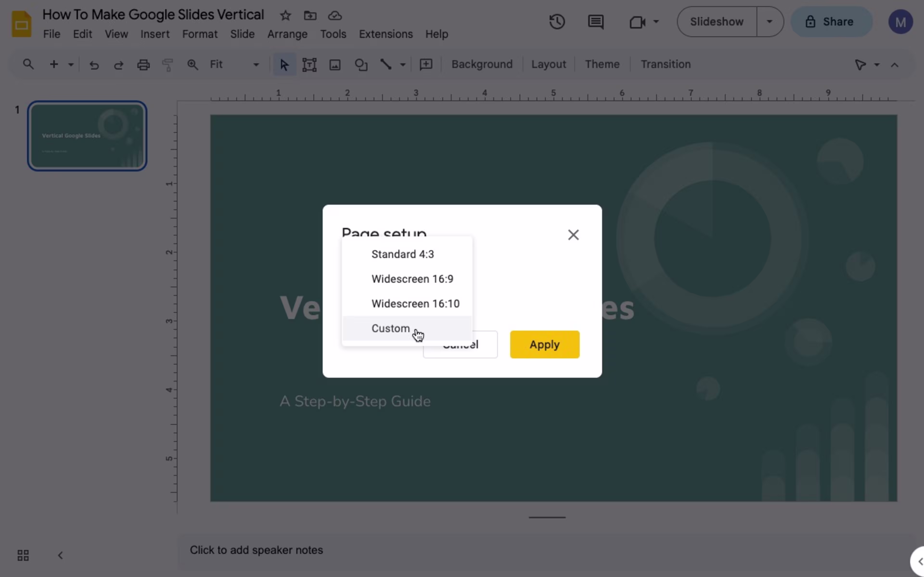Open grid view icon at bottom left
924x577 pixels.
[x=23, y=555]
